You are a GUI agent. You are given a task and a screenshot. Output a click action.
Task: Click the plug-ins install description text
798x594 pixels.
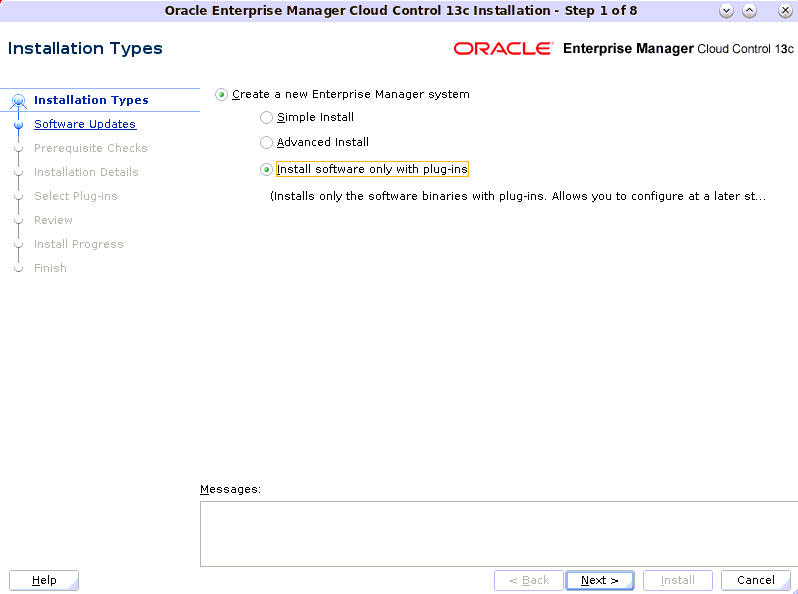pyautogui.click(x=518, y=196)
